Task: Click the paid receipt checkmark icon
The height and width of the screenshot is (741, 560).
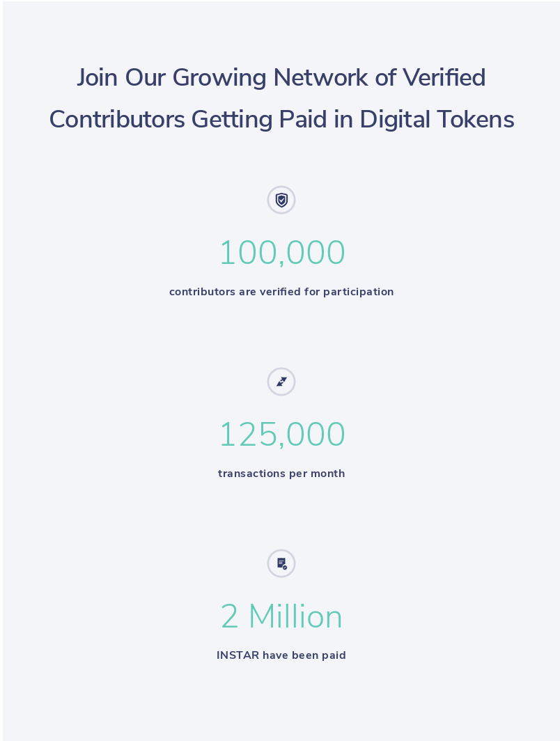Action: tap(281, 563)
